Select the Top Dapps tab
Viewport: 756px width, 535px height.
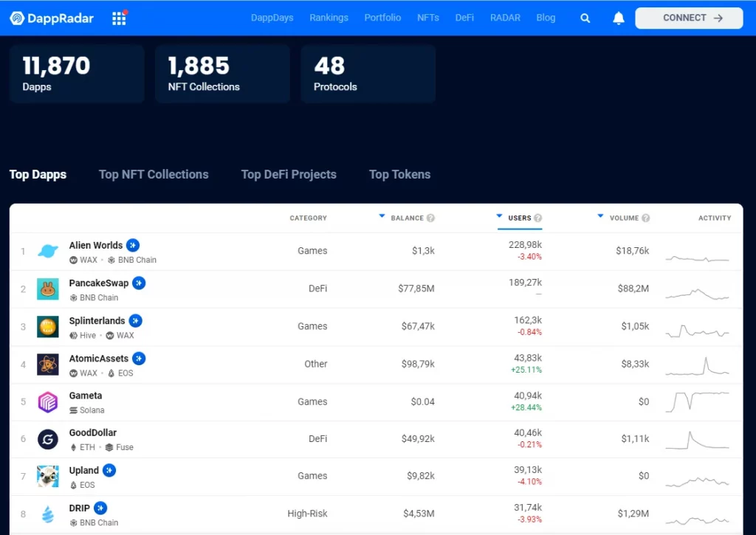pyautogui.click(x=38, y=174)
